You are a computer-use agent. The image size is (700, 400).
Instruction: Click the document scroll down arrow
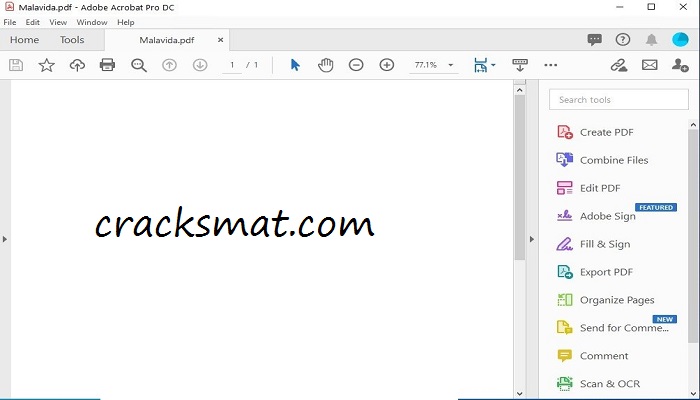click(519, 394)
